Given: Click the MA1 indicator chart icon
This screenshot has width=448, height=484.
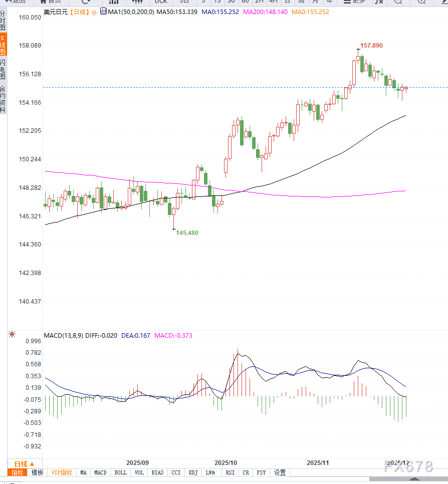Looking at the screenshot, I should [103, 11].
